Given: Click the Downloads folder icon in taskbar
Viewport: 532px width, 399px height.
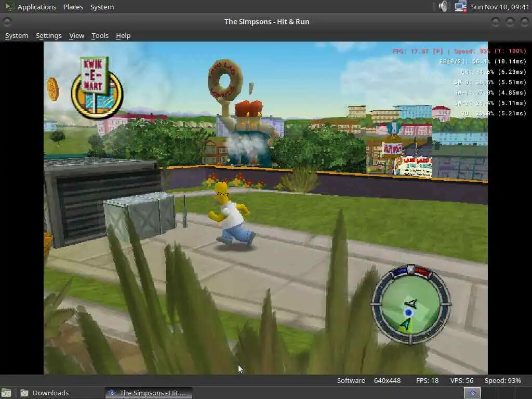Looking at the screenshot, I should point(24,393).
